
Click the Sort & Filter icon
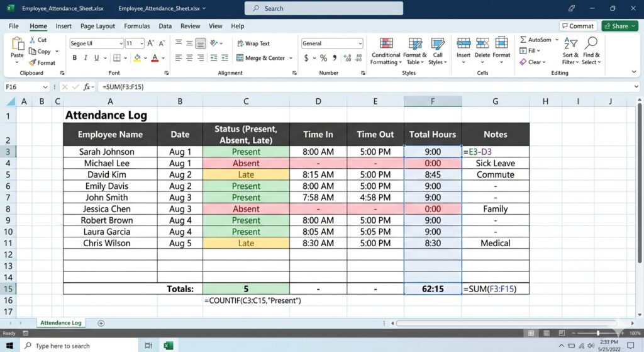pyautogui.click(x=570, y=43)
